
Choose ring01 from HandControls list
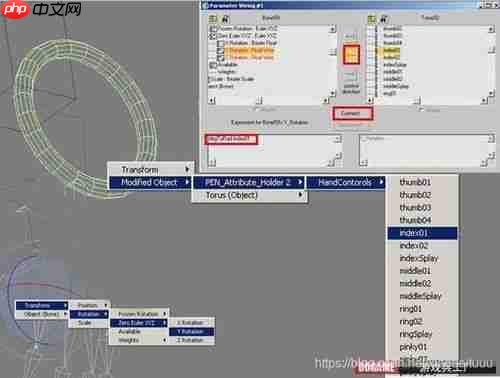coord(422,309)
